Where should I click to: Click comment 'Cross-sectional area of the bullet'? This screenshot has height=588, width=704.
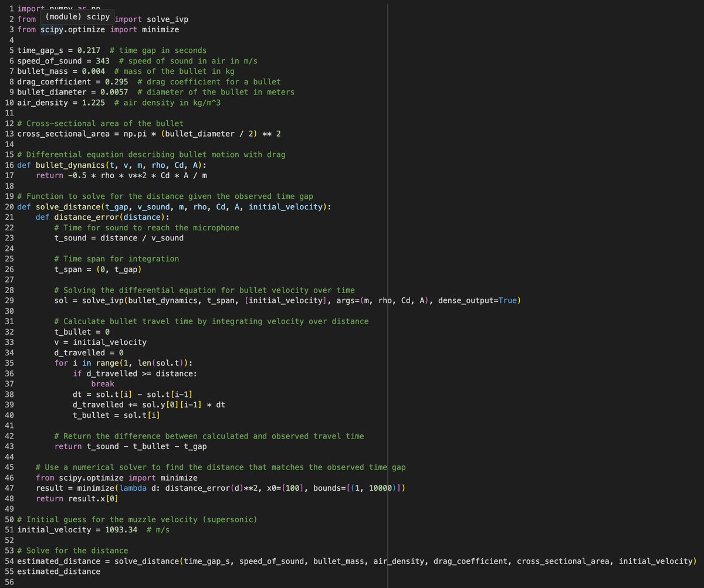coord(100,124)
